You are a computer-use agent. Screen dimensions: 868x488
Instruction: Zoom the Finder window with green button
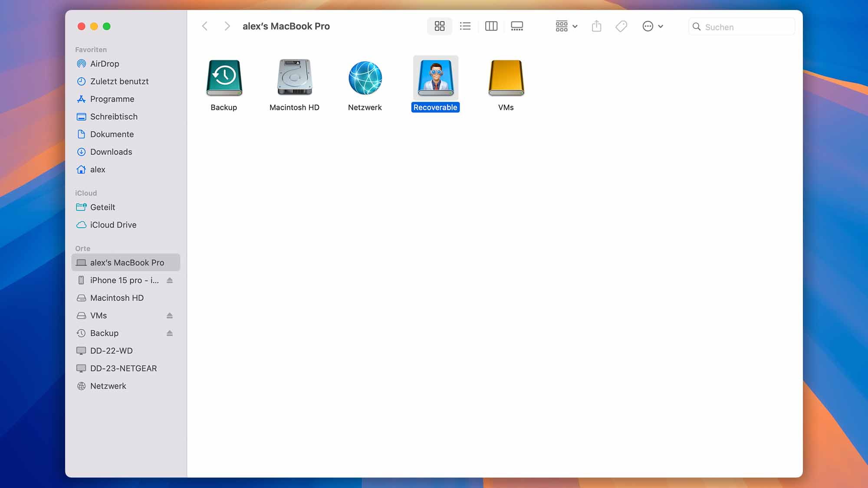[106, 26]
